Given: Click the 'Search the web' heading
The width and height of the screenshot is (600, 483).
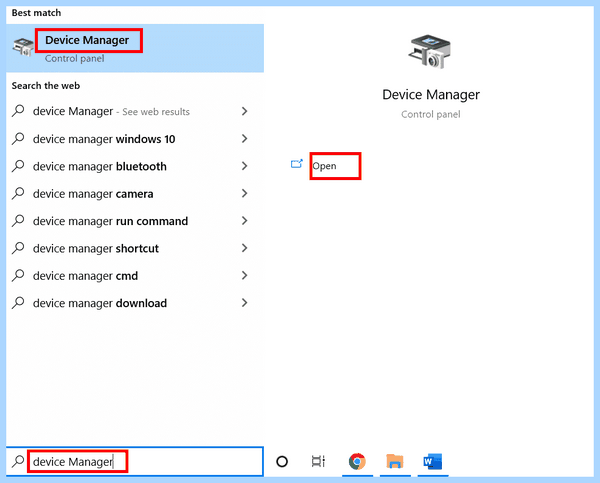Looking at the screenshot, I should [46, 86].
